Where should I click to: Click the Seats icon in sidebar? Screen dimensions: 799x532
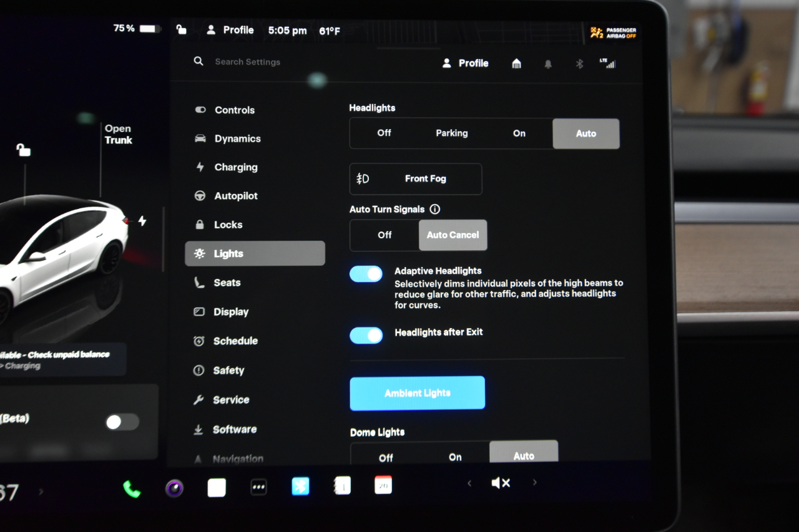pyautogui.click(x=200, y=283)
